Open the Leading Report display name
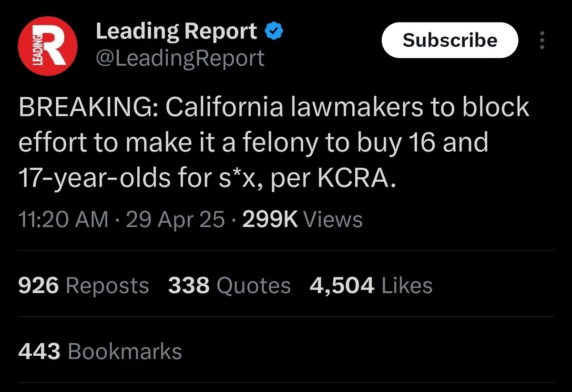The image size is (572, 392). pyautogui.click(x=176, y=32)
